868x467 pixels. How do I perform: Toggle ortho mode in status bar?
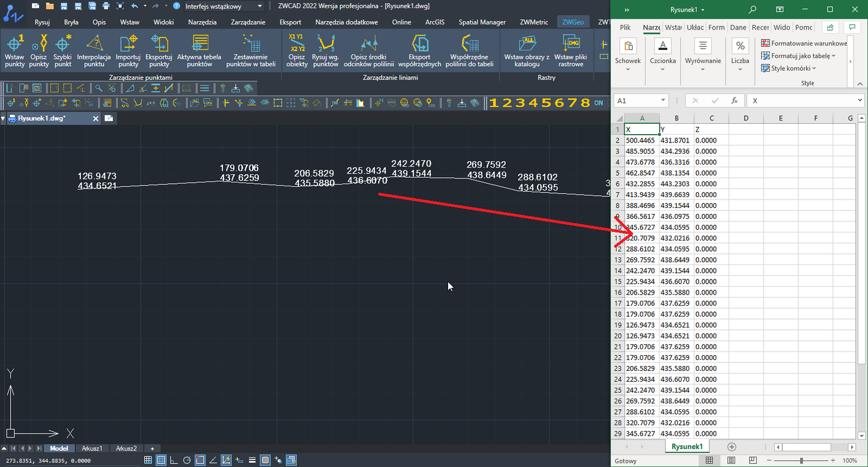click(174, 460)
